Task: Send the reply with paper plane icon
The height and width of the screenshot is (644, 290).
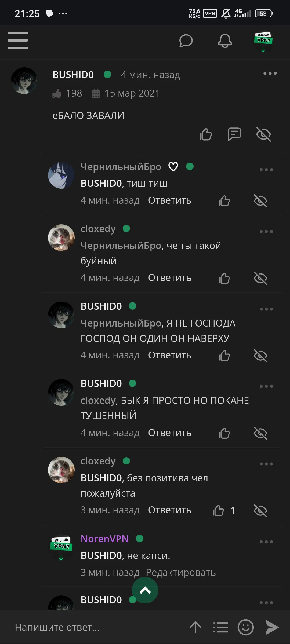Action: coord(272,627)
